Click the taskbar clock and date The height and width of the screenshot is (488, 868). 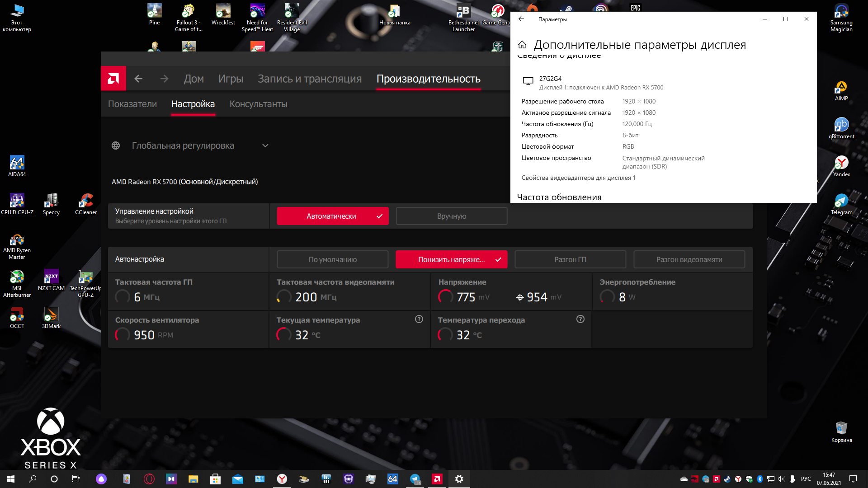(829, 479)
